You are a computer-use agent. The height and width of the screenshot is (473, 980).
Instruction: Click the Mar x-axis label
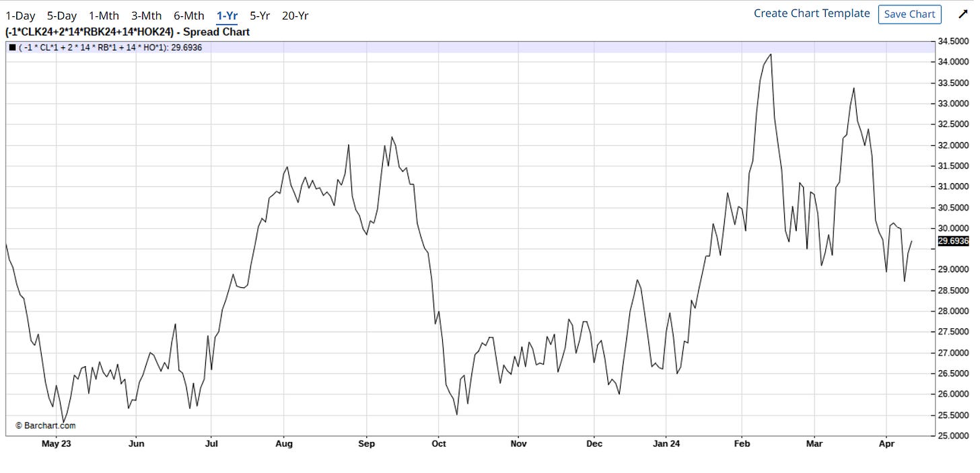coord(814,443)
